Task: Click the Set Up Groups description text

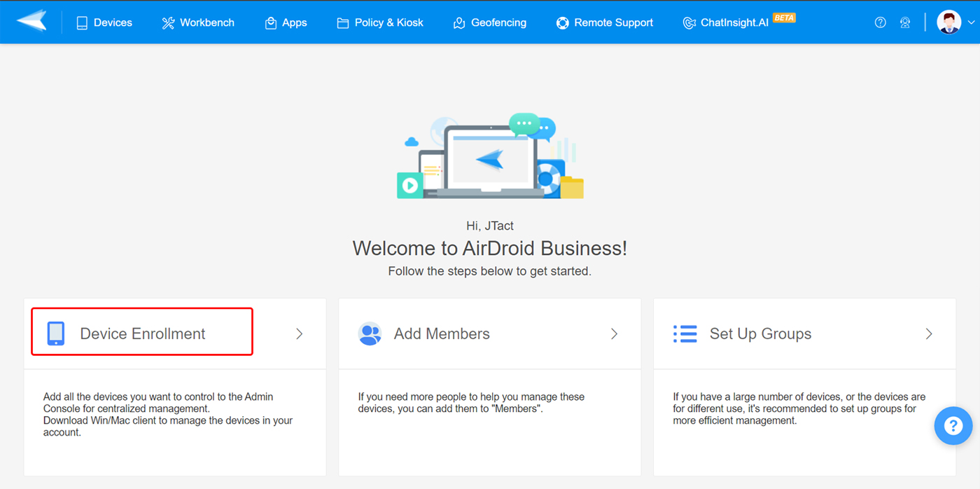Action: click(x=799, y=409)
